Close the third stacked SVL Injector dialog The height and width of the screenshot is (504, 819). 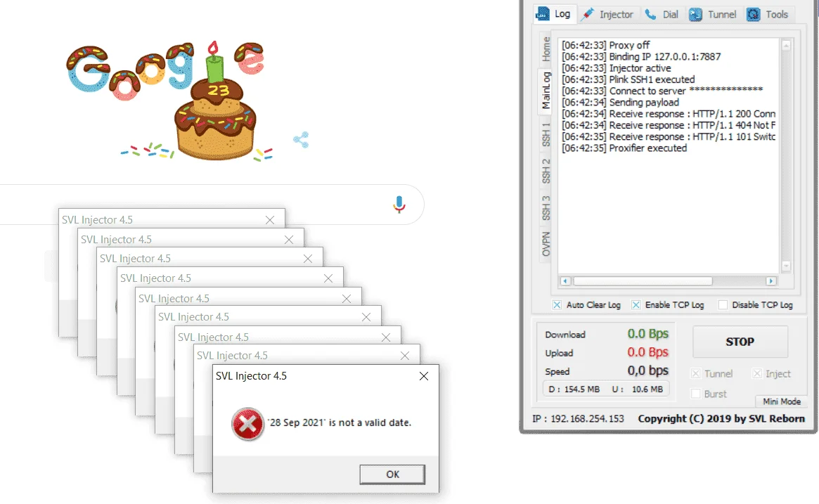[308, 259]
